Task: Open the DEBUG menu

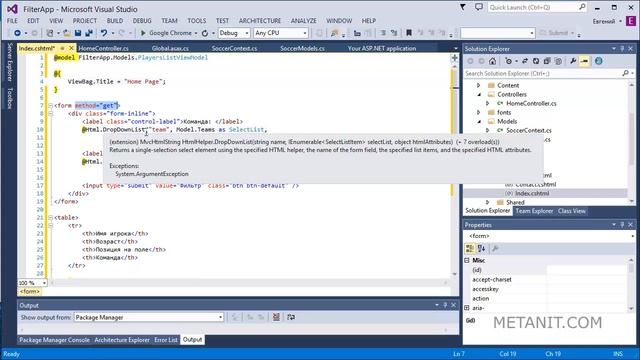Action: tap(142, 20)
